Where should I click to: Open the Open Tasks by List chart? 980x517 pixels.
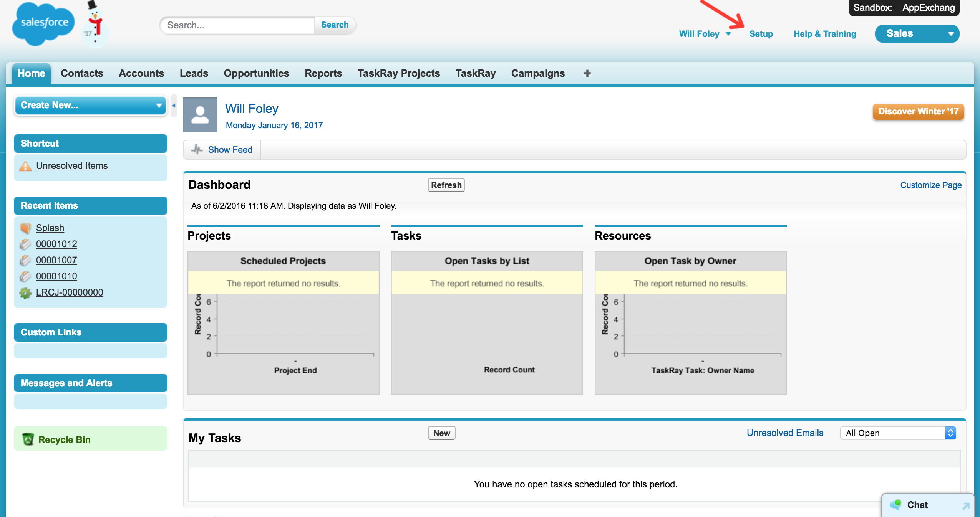click(x=487, y=323)
